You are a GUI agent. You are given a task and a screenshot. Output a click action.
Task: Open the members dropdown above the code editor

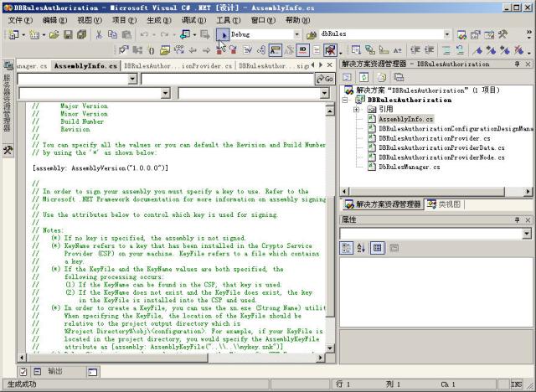tap(324, 93)
